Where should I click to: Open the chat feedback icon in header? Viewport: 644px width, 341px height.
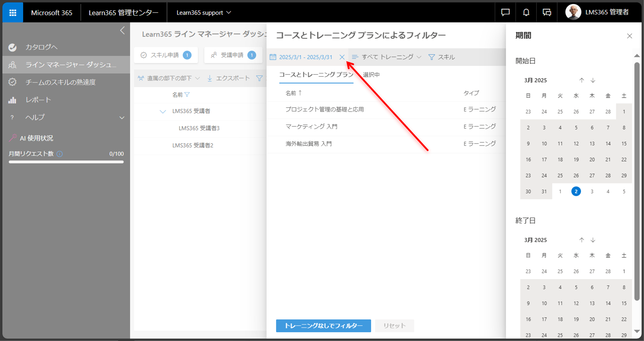point(505,12)
